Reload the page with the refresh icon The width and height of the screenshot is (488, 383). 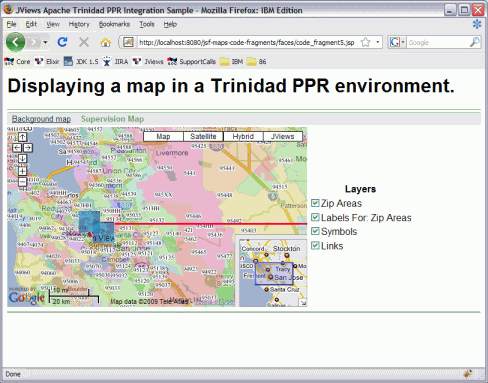point(62,42)
